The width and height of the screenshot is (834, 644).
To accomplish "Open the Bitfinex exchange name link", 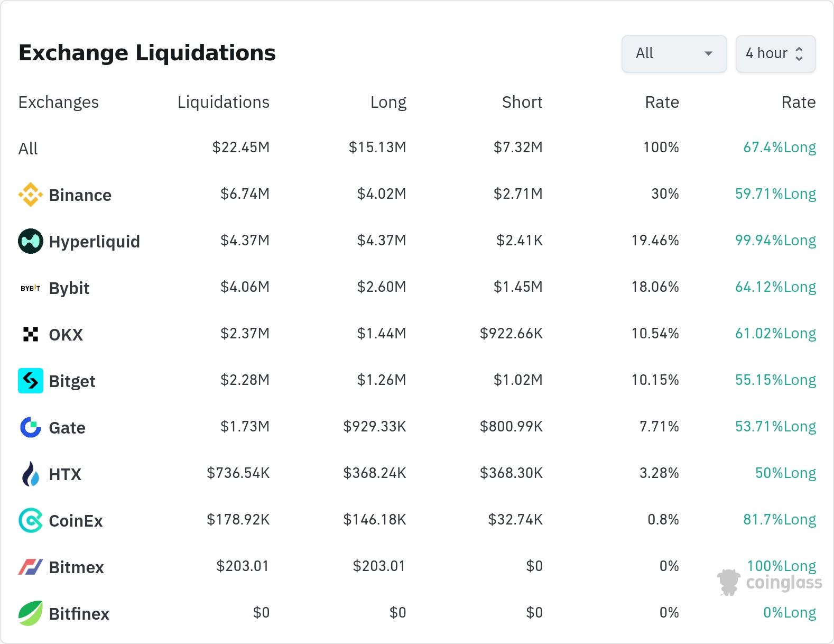I will 79,614.
